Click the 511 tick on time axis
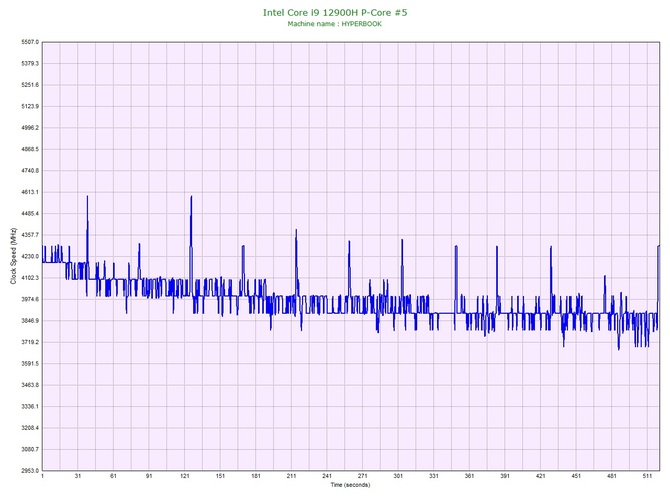This screenshot has width=670, height=502. [647, 476]
